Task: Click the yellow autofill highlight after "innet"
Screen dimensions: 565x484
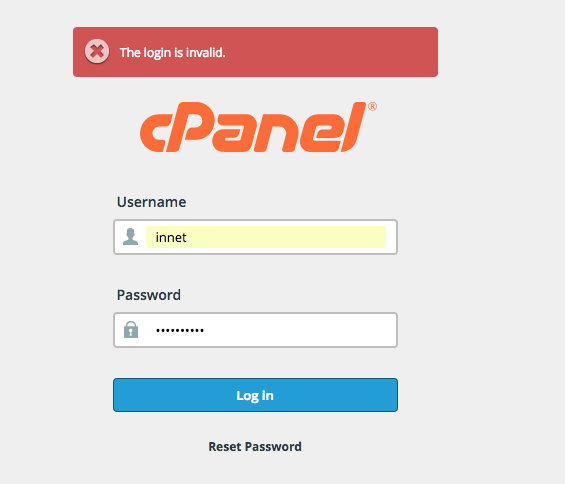Action: point(285,237)
